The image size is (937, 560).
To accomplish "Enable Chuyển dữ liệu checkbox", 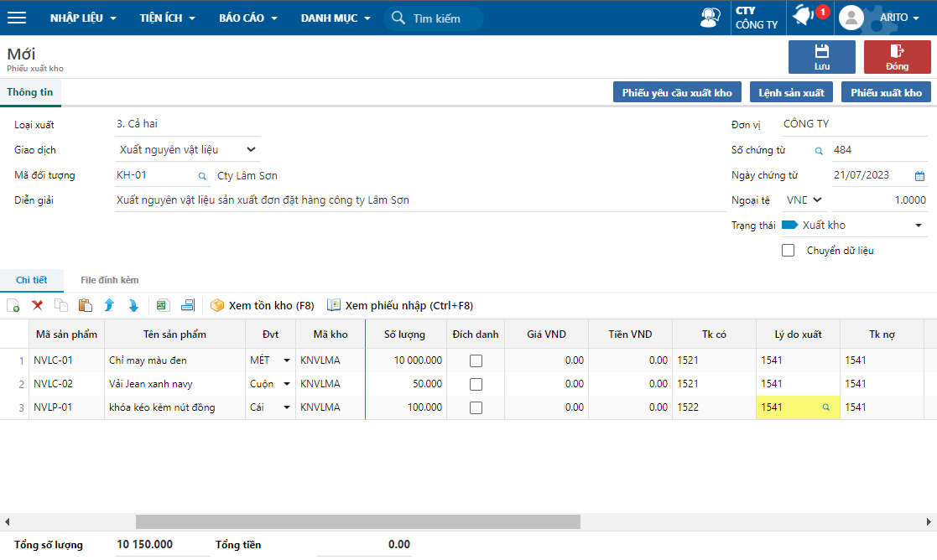I will 789,251.
